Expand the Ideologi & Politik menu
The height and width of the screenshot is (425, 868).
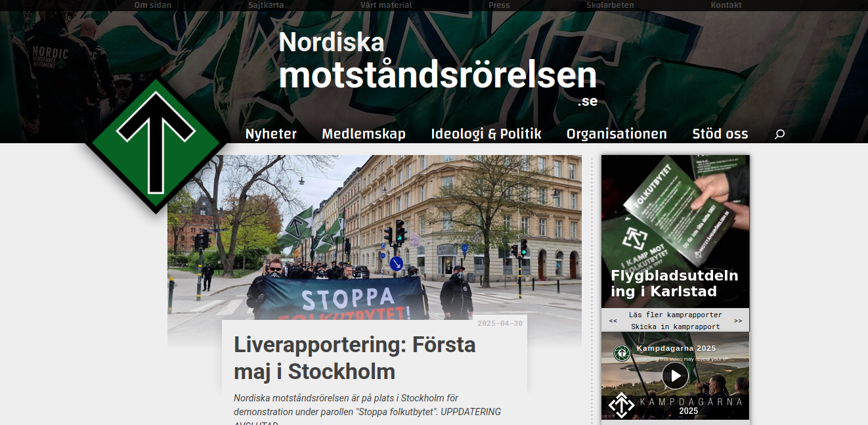click(486, 134)
